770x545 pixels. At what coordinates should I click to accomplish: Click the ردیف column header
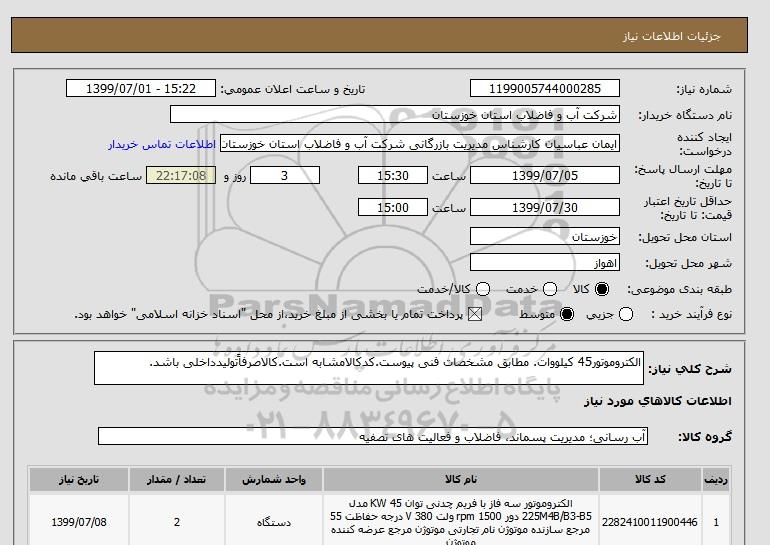click(716, 479)
